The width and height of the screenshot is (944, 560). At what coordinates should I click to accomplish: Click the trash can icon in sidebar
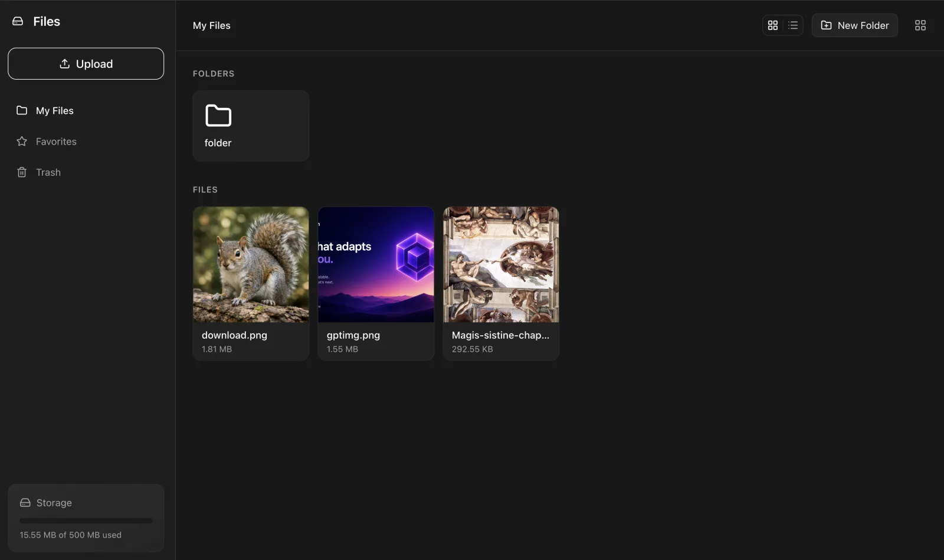(22, 172)
